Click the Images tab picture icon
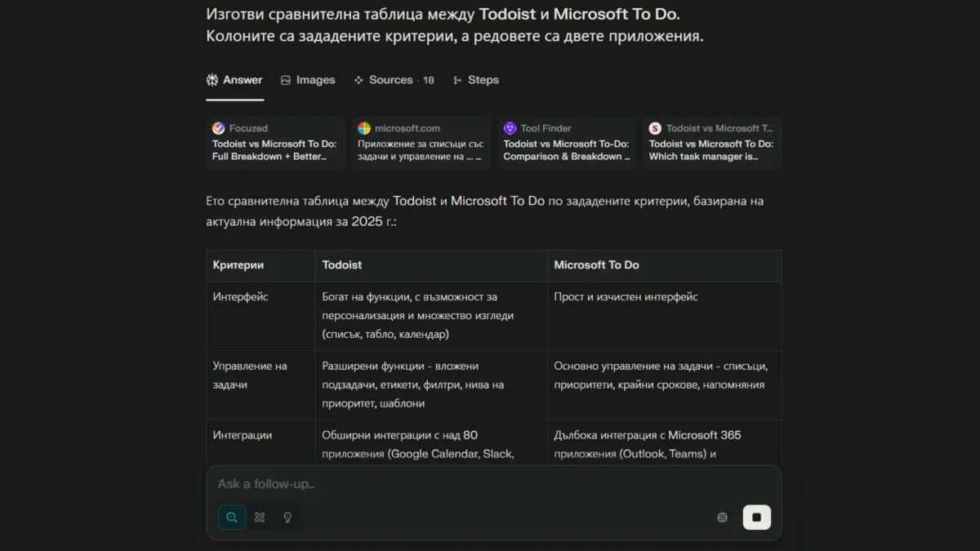 point(286,80)
